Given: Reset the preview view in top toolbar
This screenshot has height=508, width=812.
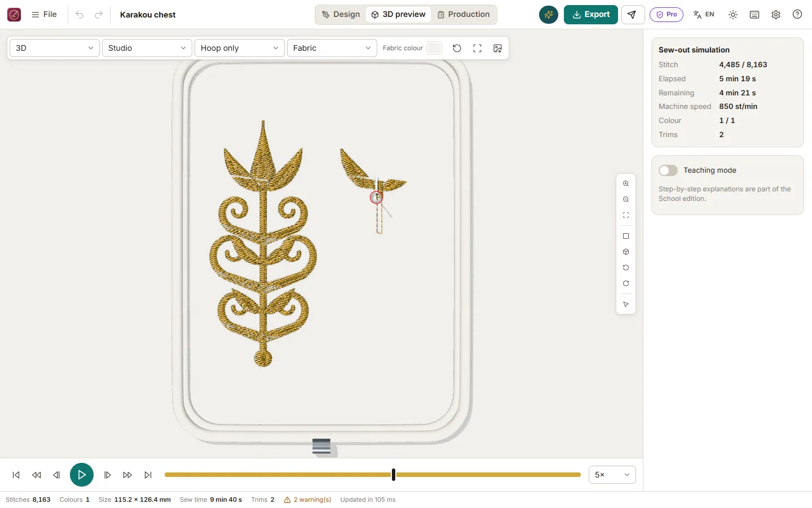Looking at the screenshot, I should (457, 48).
